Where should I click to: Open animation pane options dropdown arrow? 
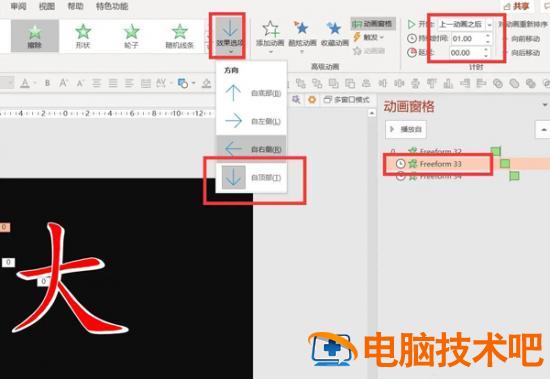545,105
